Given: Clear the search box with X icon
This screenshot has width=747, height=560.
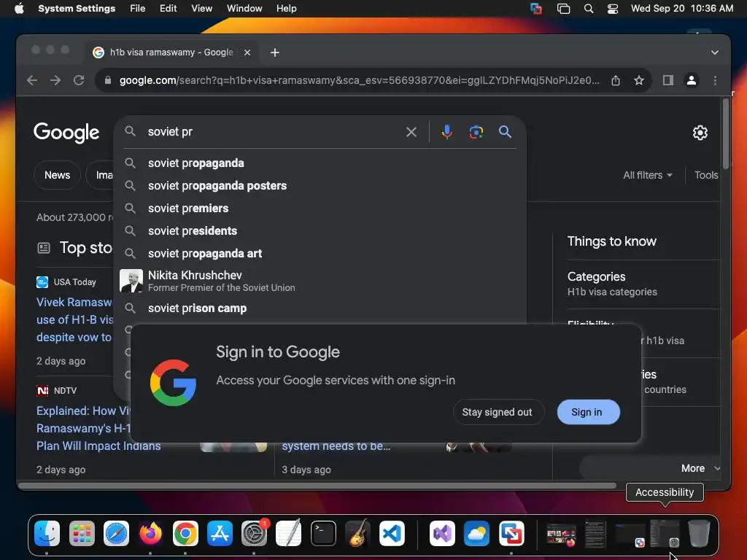Looking at the screenshot, I should coord(411,132).
